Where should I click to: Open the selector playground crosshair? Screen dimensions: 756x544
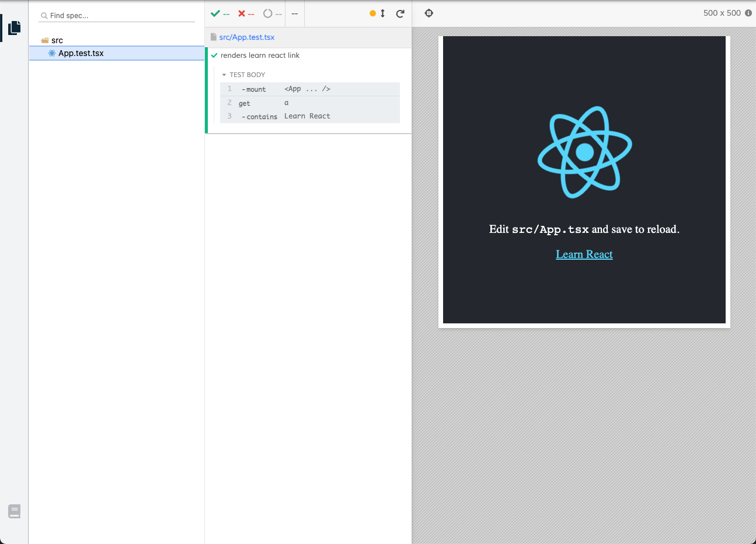click(429, 13)
